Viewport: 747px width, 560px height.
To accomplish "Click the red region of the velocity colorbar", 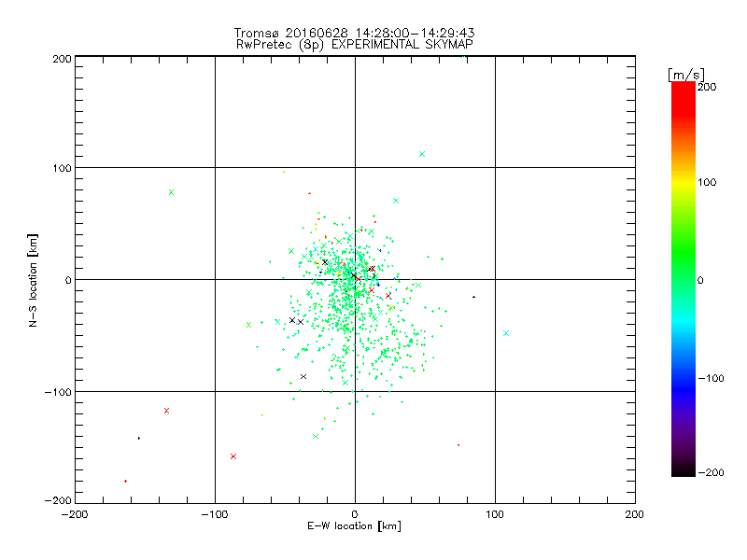I will (x=684, y=98).
